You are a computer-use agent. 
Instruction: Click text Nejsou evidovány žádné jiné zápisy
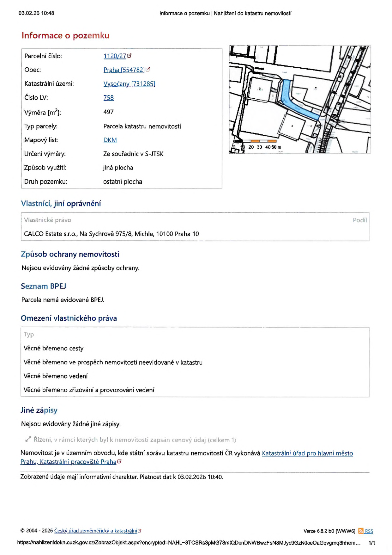pyautogui.click(x=71, y=424)
